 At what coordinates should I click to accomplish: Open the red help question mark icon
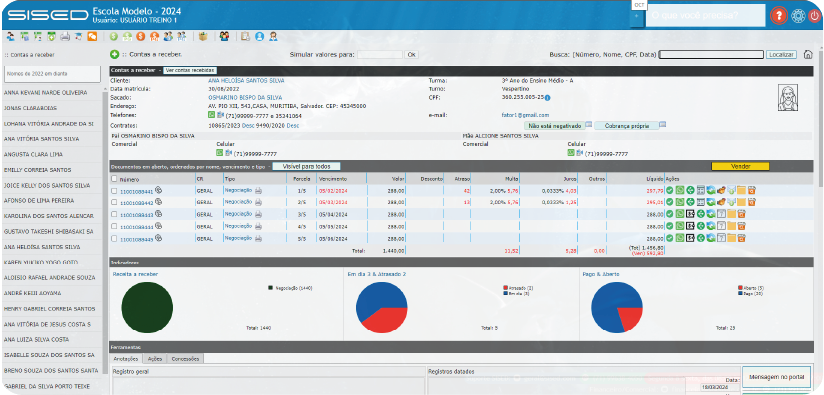point(778,16)
